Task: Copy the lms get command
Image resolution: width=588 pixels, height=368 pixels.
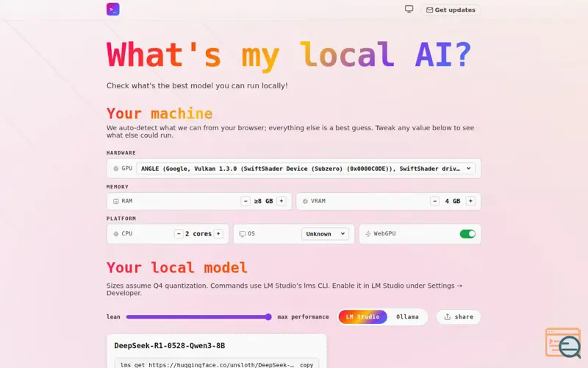Action: tap(306, 364)
